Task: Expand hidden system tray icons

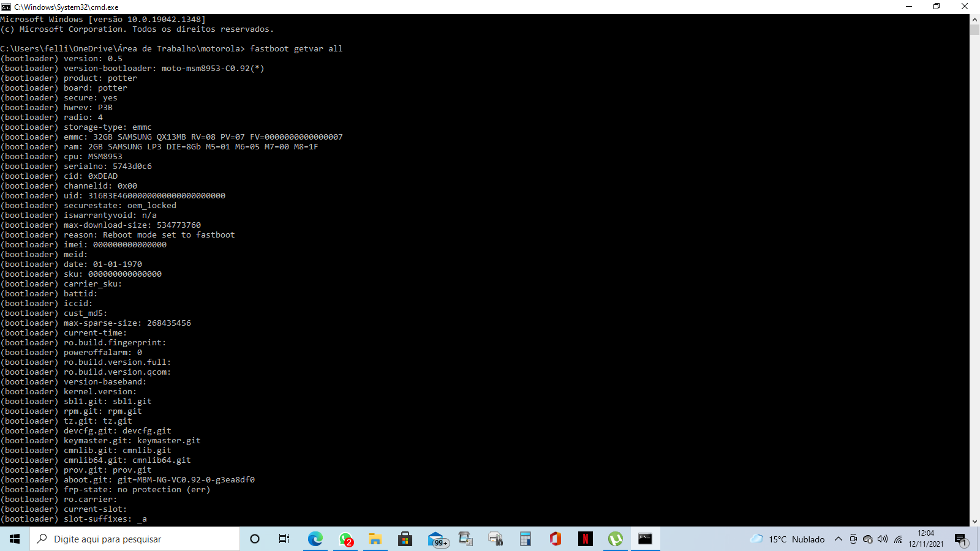Action: point(839,539)
